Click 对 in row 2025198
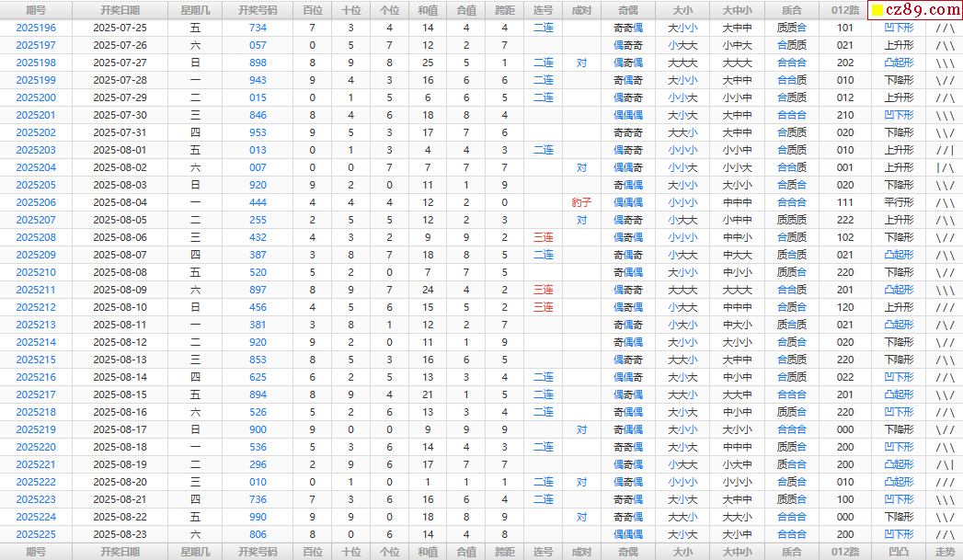 (x=581, y=63)
